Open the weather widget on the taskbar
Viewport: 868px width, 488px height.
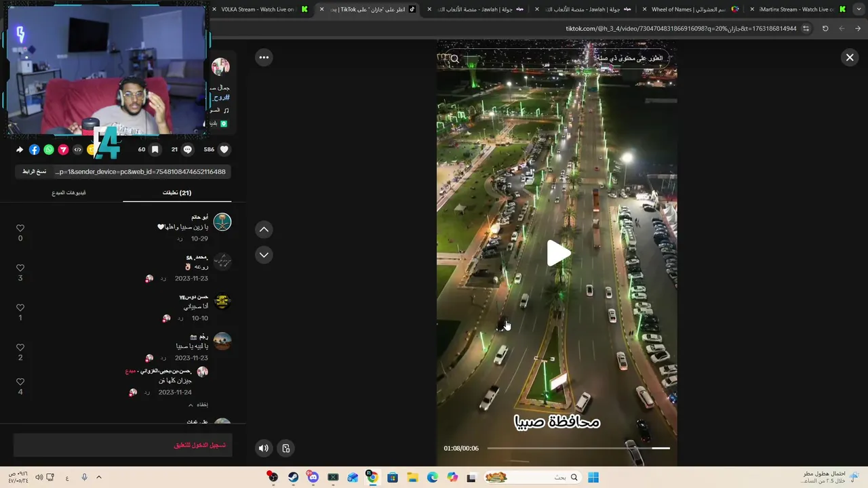pos(830,477)
